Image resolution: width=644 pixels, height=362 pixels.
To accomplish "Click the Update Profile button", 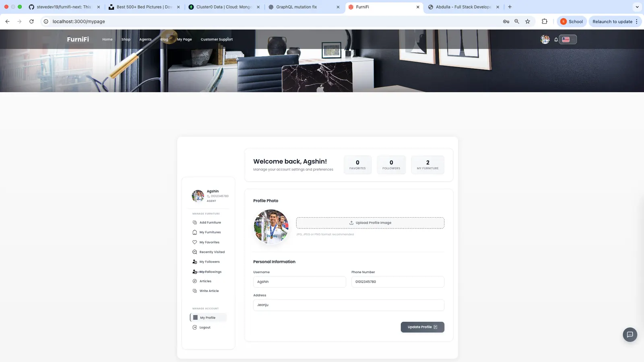I will pyautogui.click(x=422, y=327).
